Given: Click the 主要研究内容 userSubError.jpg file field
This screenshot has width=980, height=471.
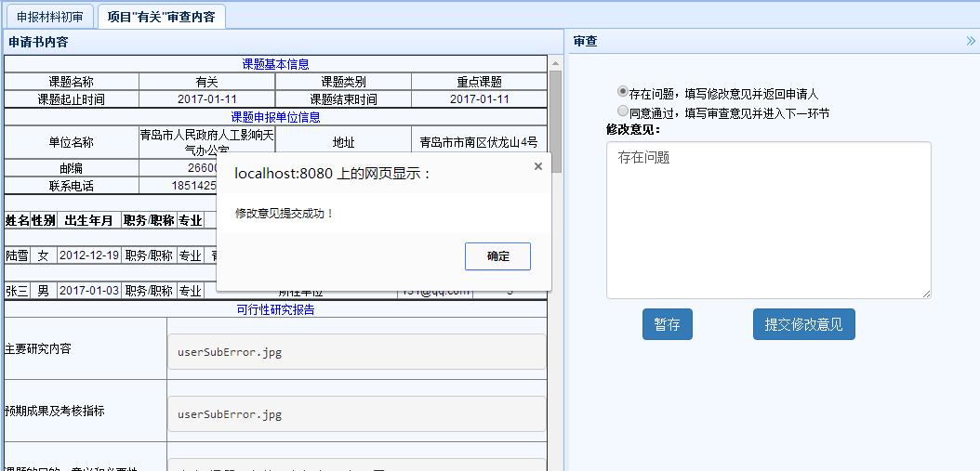Looking at the screenshot, I should 356,352.
